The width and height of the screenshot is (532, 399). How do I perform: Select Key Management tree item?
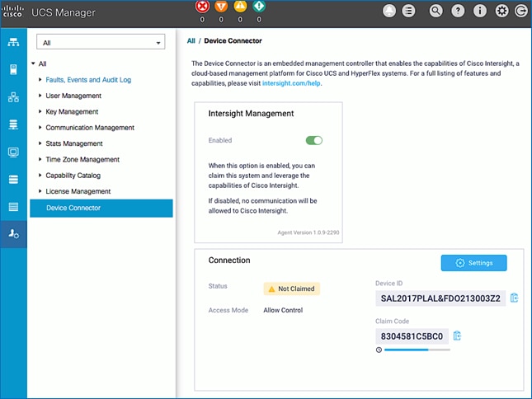click(x=72, y=111)
